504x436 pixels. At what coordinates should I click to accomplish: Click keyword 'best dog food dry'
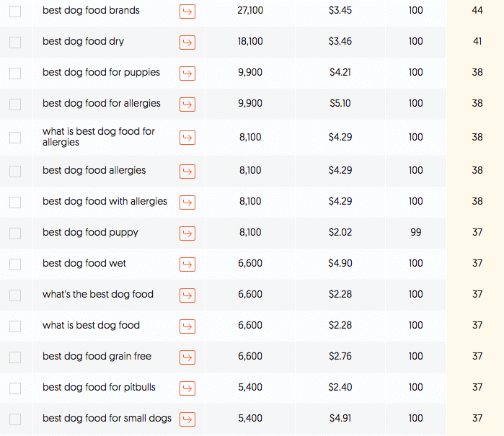coord(83,42)
